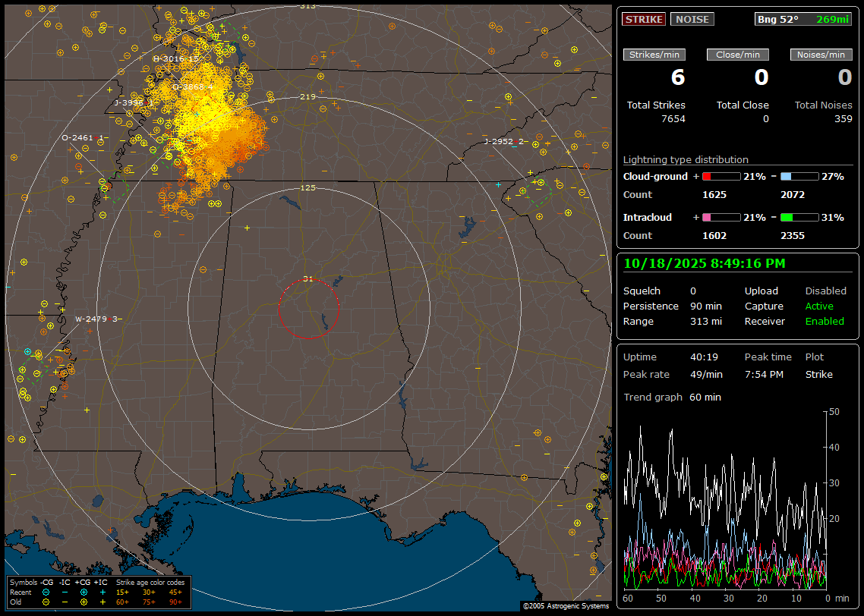
Task: Click the Strikes/min header button
Action: [x=654, y=55]
